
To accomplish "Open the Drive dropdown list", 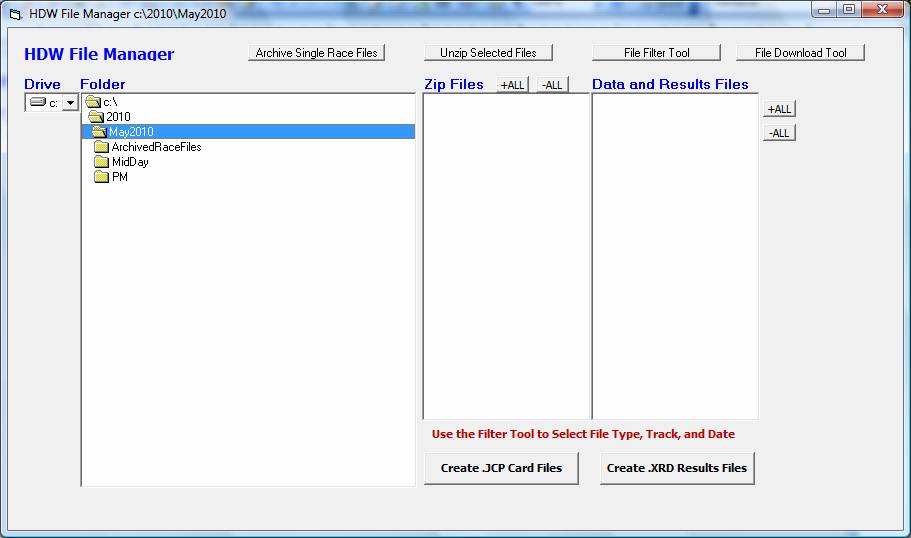I will [x=70, y=103].
